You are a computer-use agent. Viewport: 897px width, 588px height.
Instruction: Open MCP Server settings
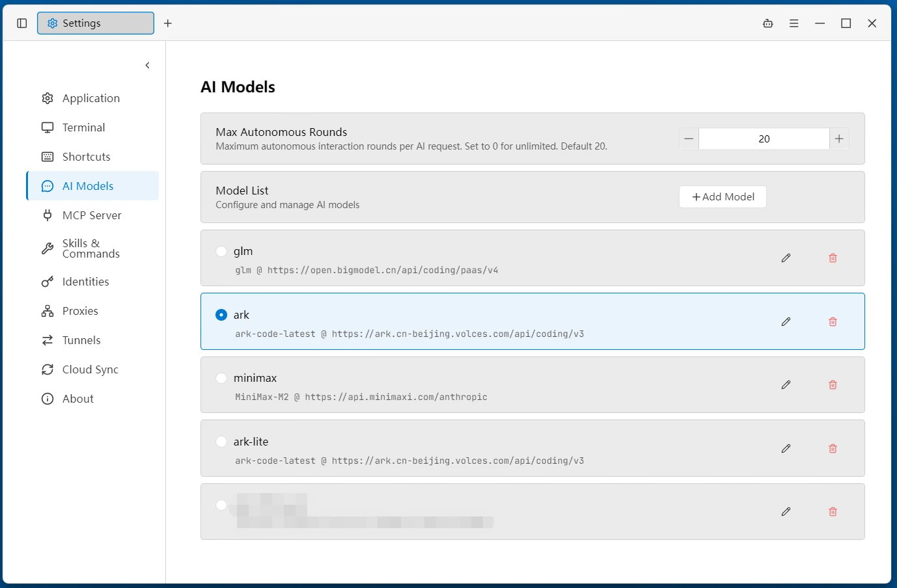click(92, 215)
